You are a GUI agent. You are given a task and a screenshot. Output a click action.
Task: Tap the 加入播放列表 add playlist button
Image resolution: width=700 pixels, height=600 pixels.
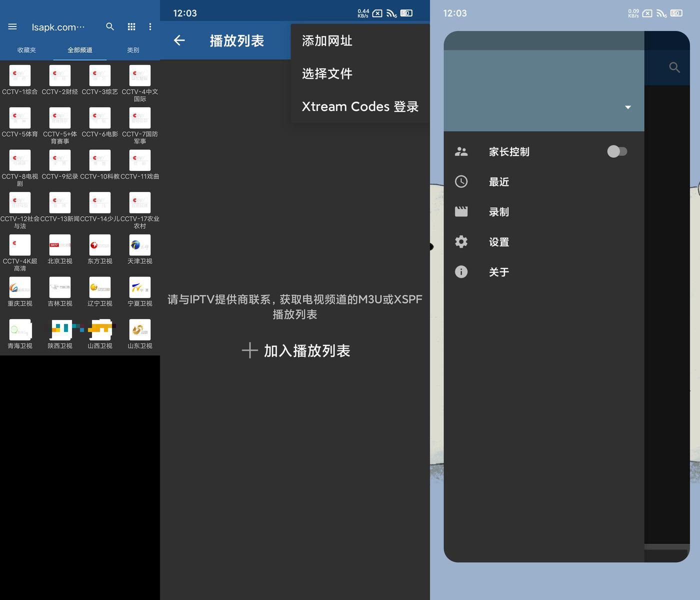pos(296,350)
